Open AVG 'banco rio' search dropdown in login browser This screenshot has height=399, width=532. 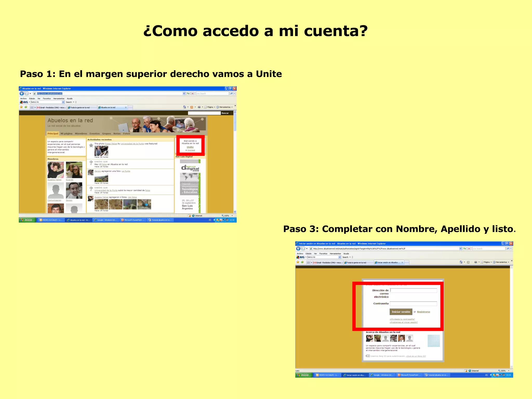(340, 257)
